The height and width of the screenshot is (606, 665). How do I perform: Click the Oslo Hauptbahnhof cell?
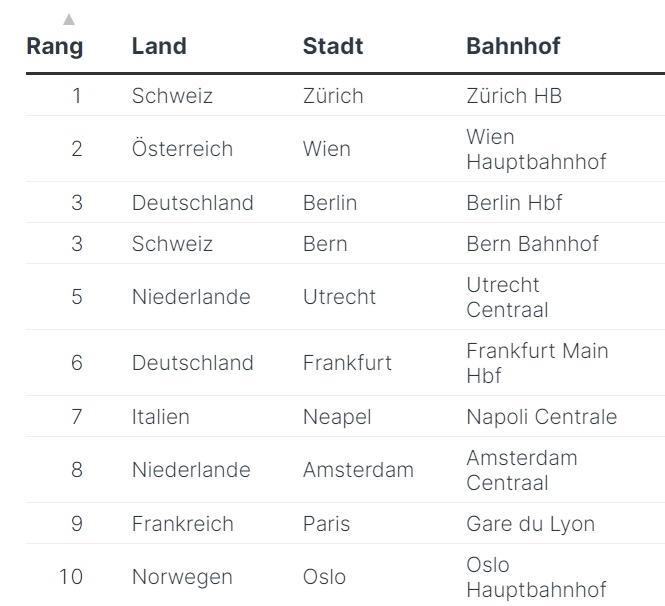click(536, 578)
